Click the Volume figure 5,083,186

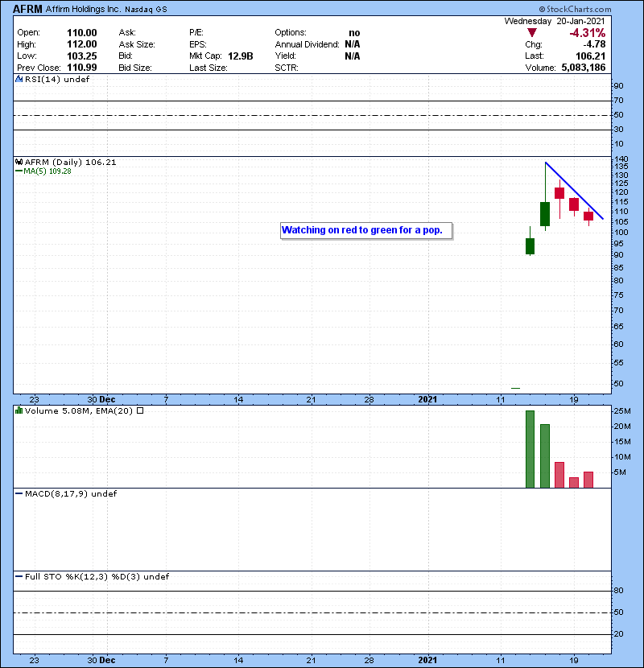click(x=584, y=68)
